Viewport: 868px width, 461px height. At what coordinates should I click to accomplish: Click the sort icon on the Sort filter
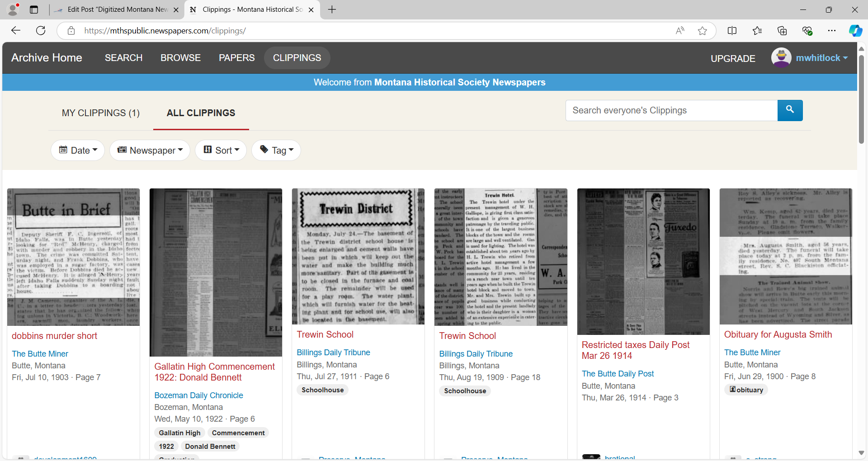click(208, 150)
